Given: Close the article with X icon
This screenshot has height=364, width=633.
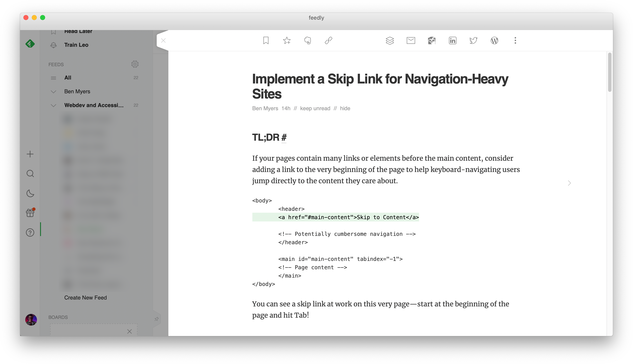Looking at the screenshot, I should click(163, 40).
